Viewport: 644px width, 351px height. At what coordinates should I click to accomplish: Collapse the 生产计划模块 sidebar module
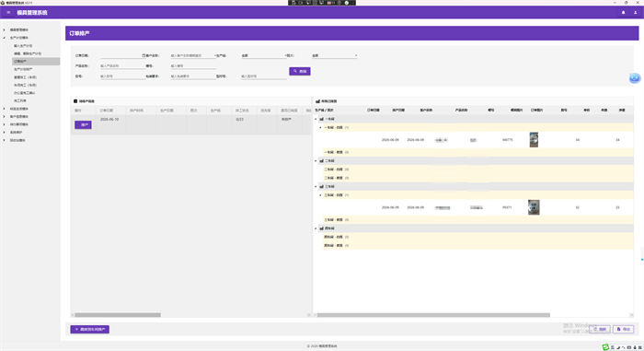click(4, 38)
